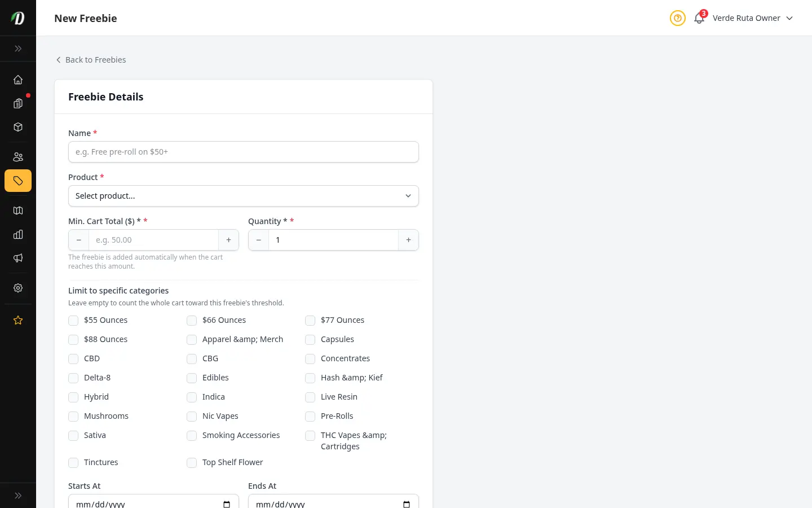Click the Name input field
812x508 pixels.
click(x=244, y=152)
